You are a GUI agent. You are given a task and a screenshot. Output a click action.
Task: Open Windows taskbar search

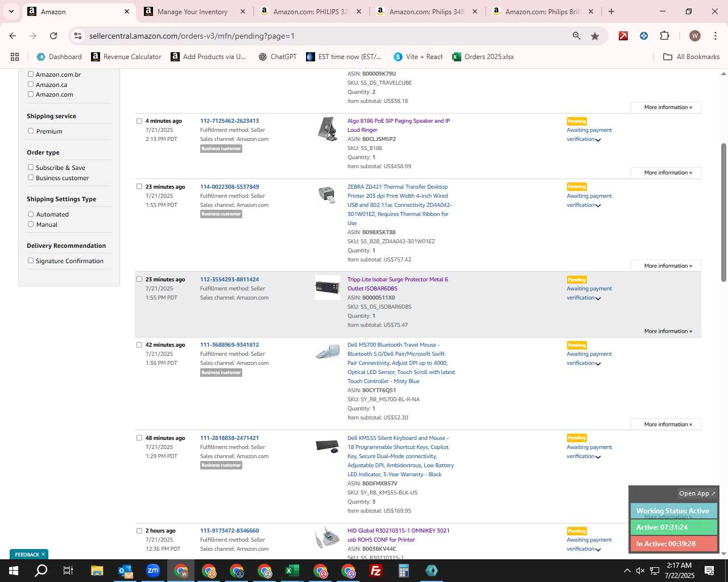41,571
